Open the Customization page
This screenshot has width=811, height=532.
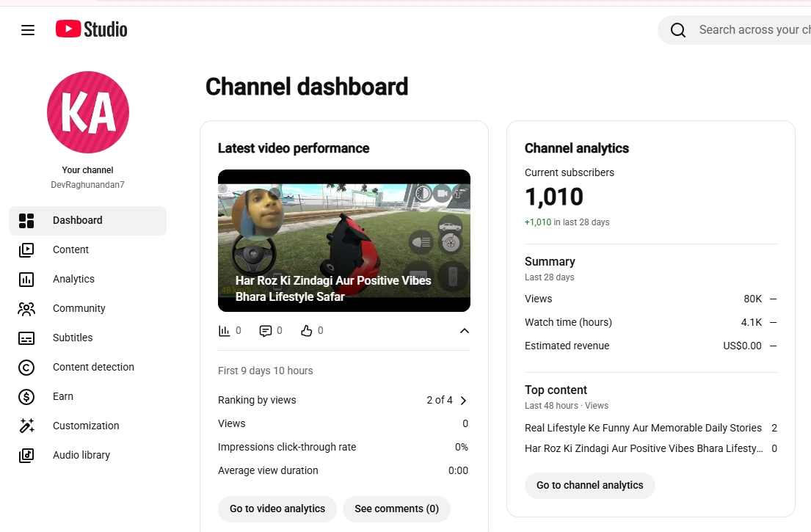[x=88, y=426]
